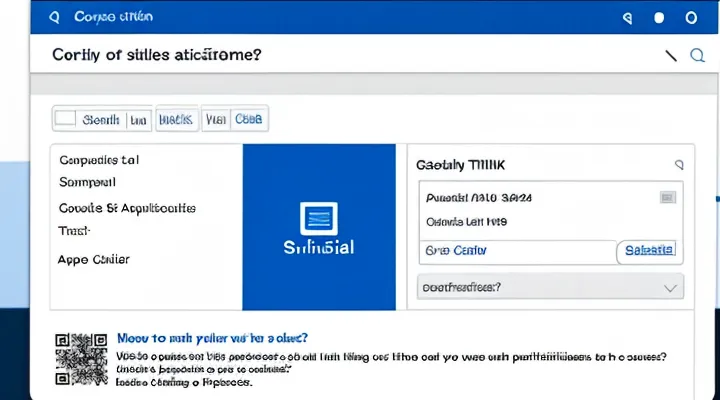Screen dimensions: 720x400
Task: Select the third tab in the filter row
Action: pyautogui.click(x=215, y=119)
